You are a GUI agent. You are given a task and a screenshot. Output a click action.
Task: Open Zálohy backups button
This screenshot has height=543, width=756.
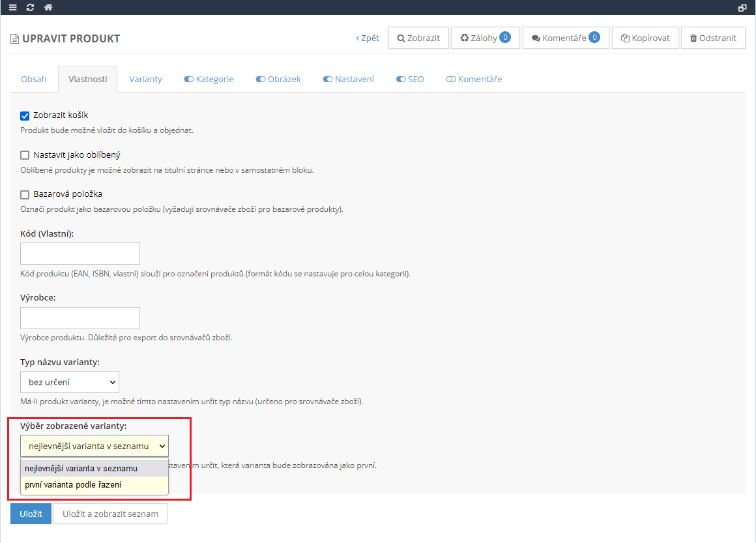point(485,38)
